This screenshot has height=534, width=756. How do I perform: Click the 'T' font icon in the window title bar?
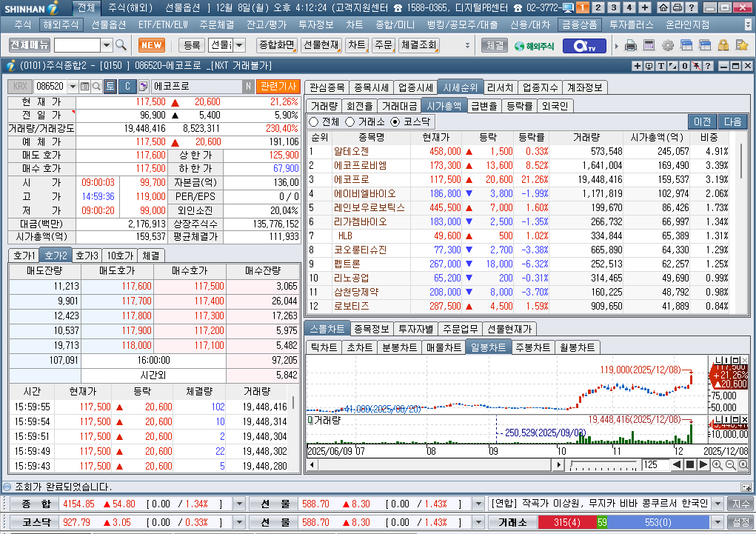660,66
